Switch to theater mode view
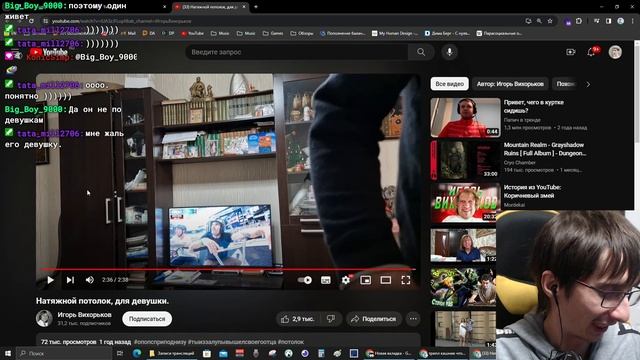The image size is (640, 360). (x=386, y=280)
